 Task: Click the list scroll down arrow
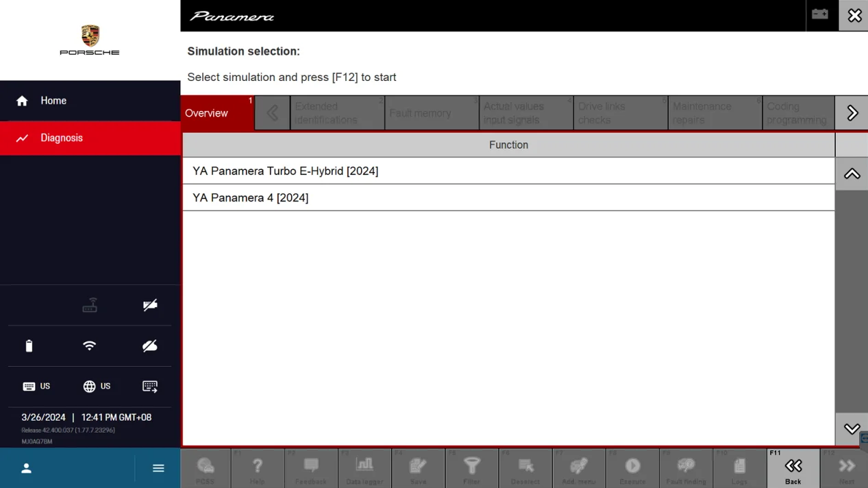pos(852,429)
